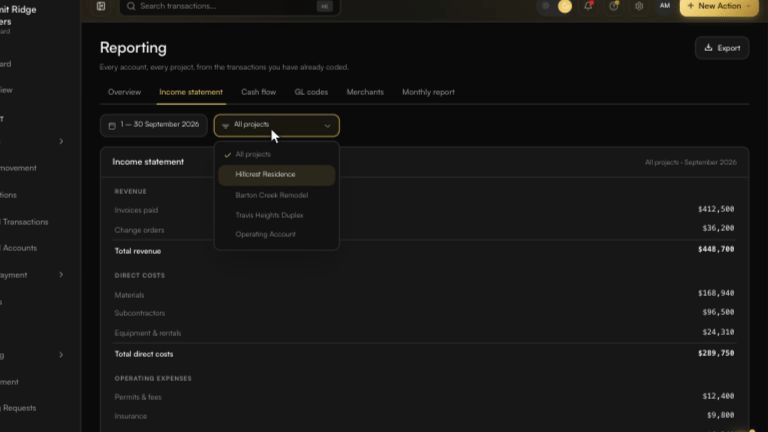Open the GL codes tab

[311, 92]
